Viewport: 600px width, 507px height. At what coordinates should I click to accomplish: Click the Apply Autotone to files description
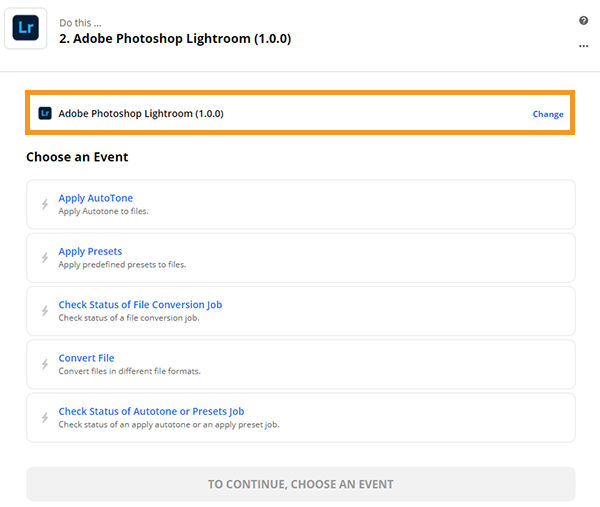pos(103,212)
